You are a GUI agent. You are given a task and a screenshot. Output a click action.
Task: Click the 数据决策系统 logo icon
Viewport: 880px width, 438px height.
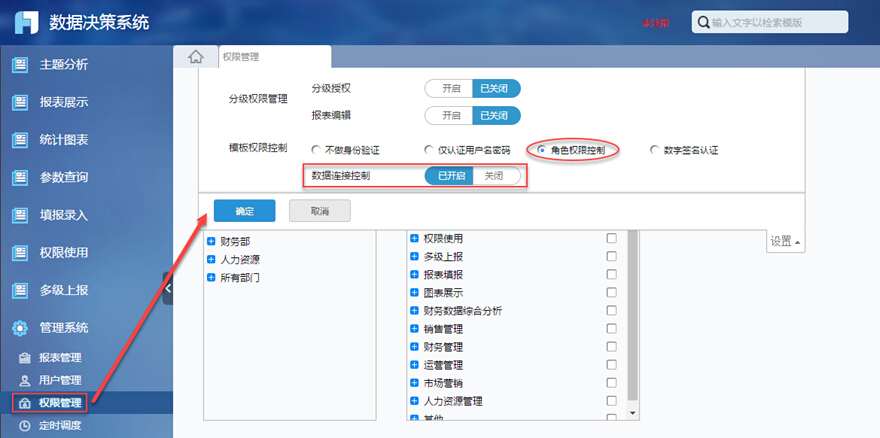click(x=27, y=22)
